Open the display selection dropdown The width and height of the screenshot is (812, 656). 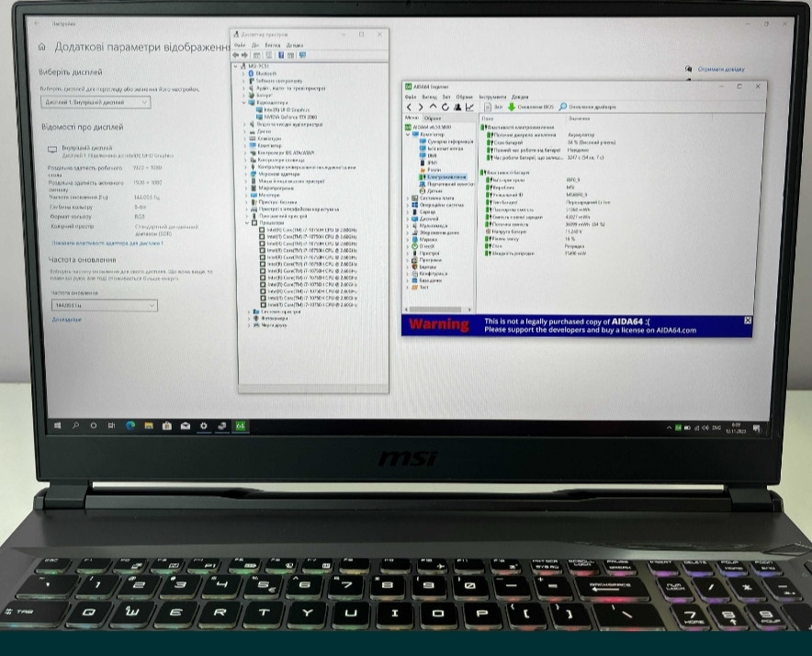95,102
